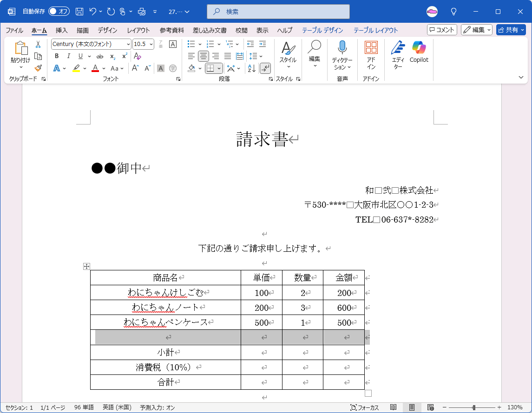Toggle show paragraph marks
The height and width of the screenshot is (413, 532).
tap(265, 68)
